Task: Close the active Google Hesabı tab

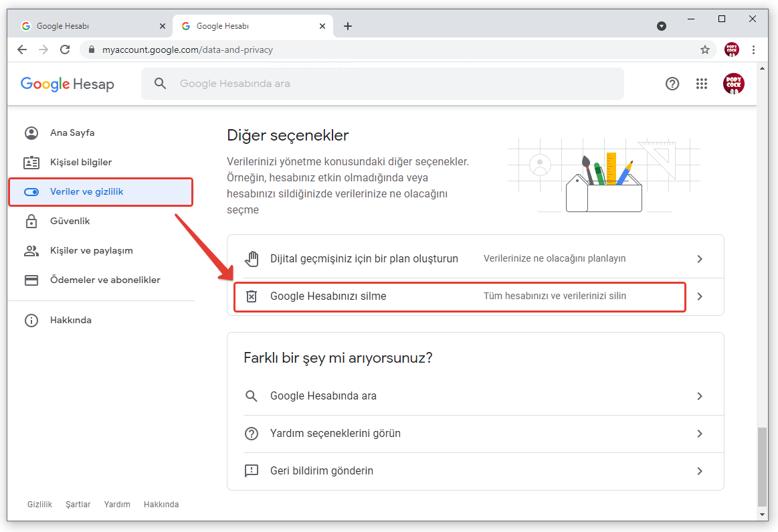Action: pos(322,26)
